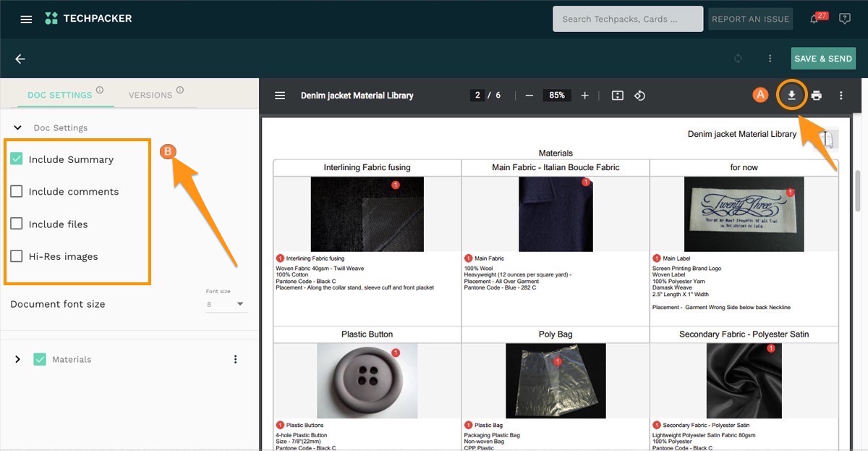Click the download PDF icon

tap(791, 96)
